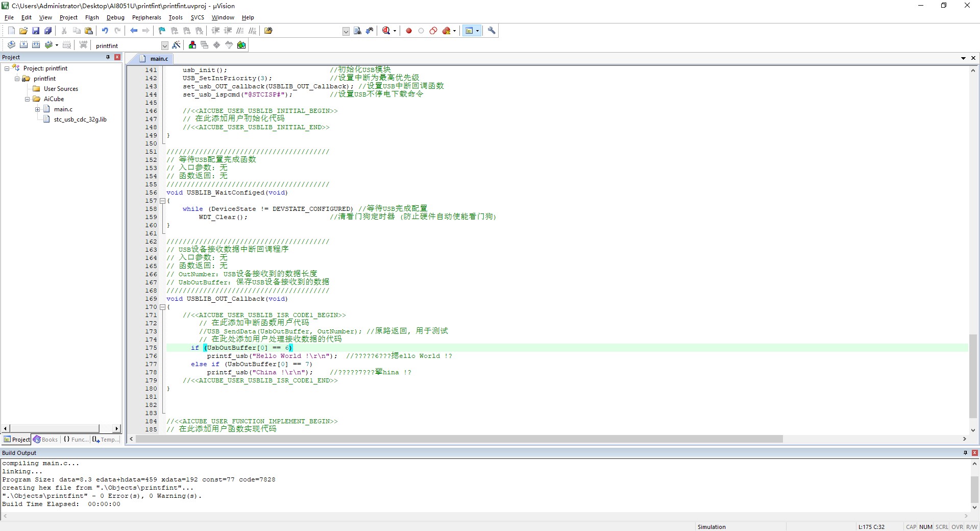Collapse code fold at line 170
The width and height of the screenshot is (980, 531).
pyautogui.click(x=163, y=307)
